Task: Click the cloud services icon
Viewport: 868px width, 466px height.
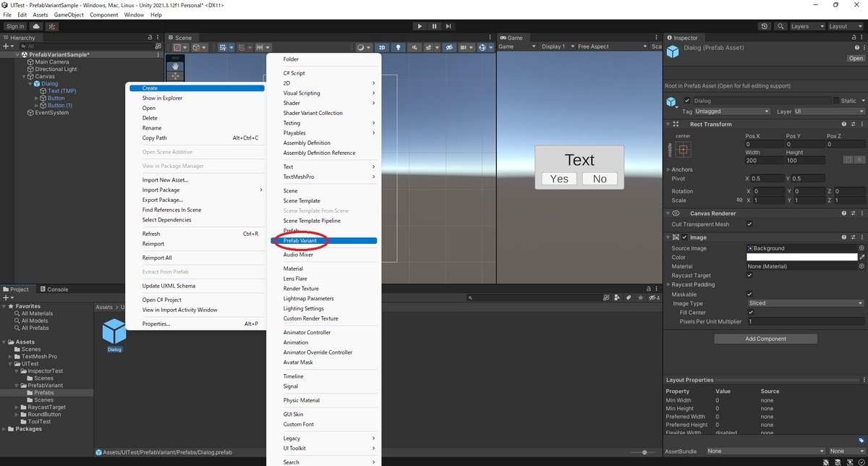Action: click(36, 26)
